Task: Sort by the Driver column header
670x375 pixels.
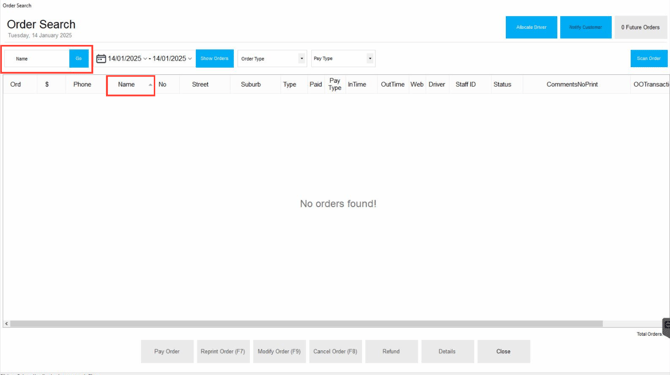Action: point(437,85)
